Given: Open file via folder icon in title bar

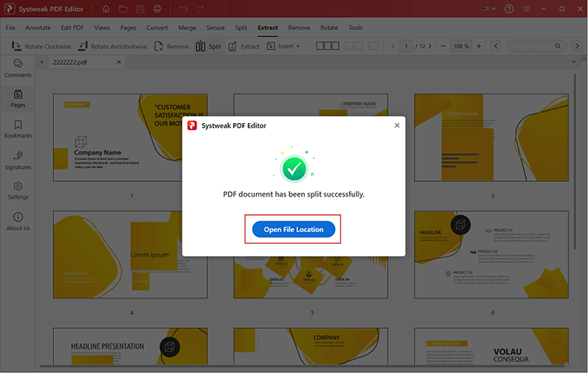Looking at the screenshot, I should click(x=123, y=9).
